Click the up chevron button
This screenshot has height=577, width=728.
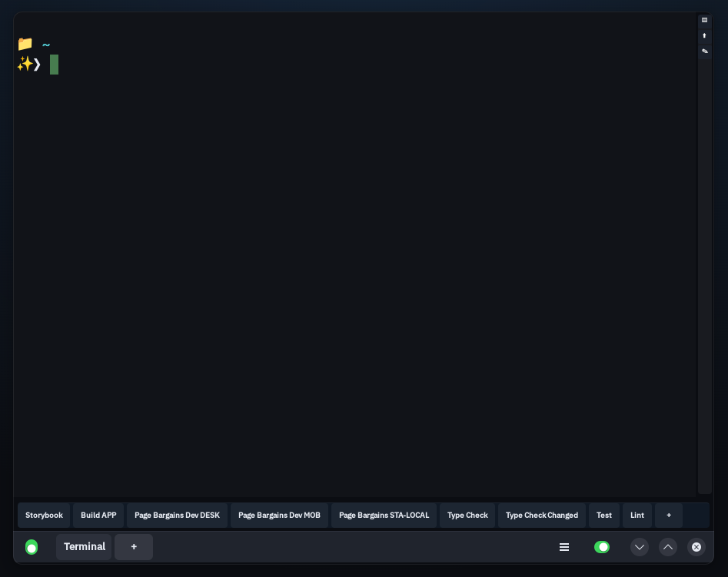667,547
